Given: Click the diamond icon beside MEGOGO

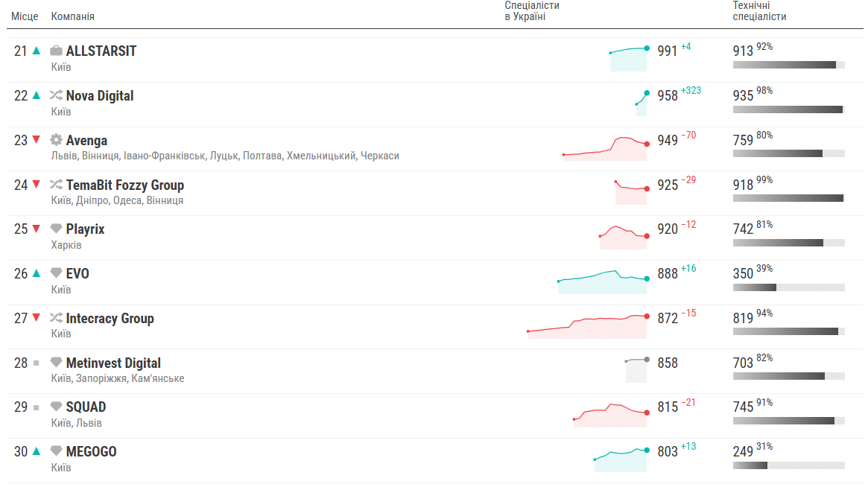Looking at the screenshot, I should click(56, 451).
